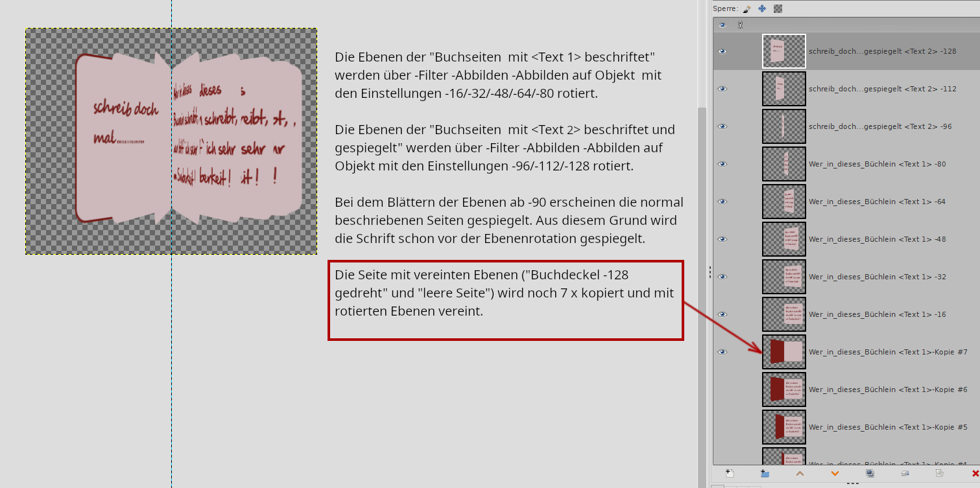Select thumbnail of '<Text 1> -80' layer

(x=784, y=164)
